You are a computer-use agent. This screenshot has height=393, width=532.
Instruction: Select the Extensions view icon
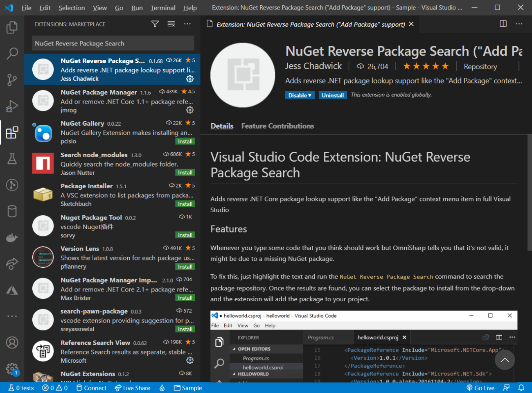click(12, 133)
